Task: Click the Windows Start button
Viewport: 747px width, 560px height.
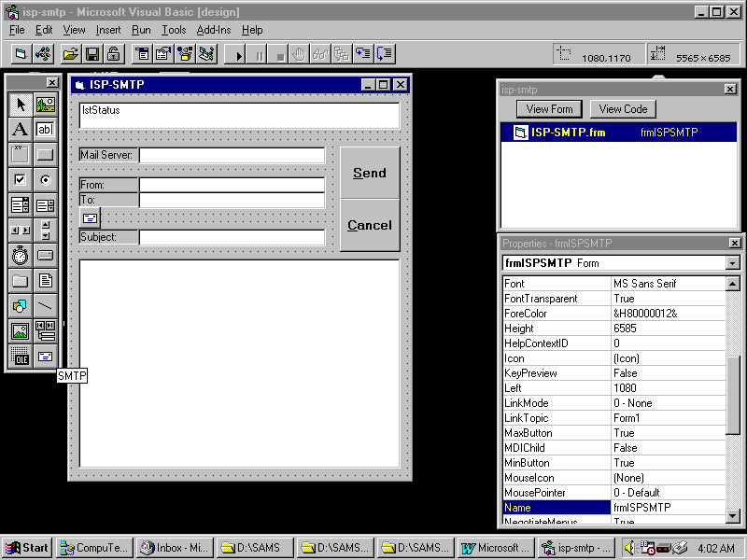Action: pos(27,548)
